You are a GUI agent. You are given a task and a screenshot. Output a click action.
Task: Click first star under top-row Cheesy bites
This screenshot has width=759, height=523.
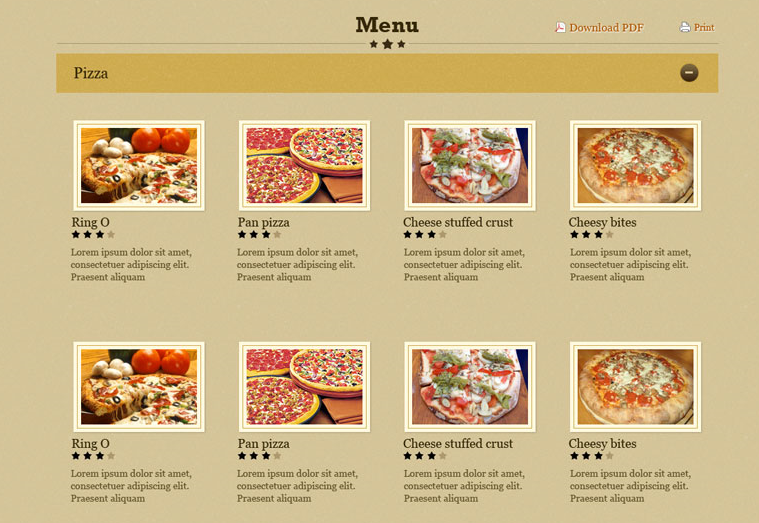click(574, 234)
